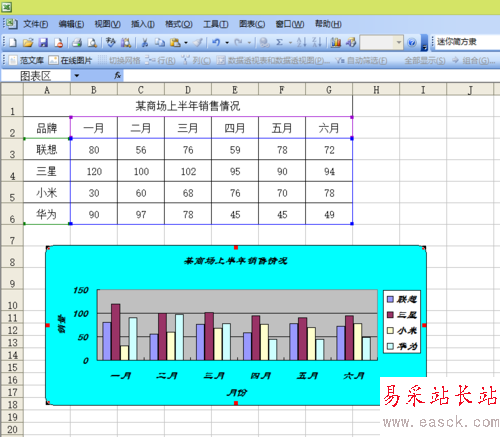Open the 编辑(E) menu
Screen dimensions: 500x437
click(x=71, y=24)
